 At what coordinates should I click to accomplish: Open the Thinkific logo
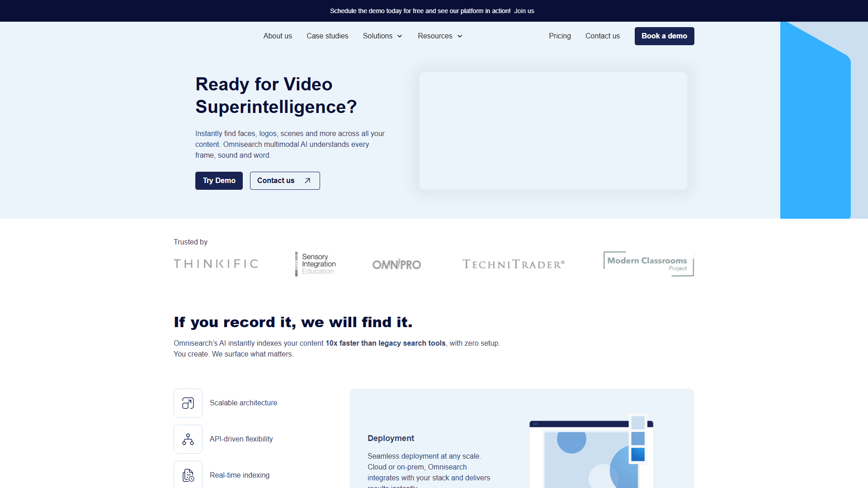click(216, 264)
